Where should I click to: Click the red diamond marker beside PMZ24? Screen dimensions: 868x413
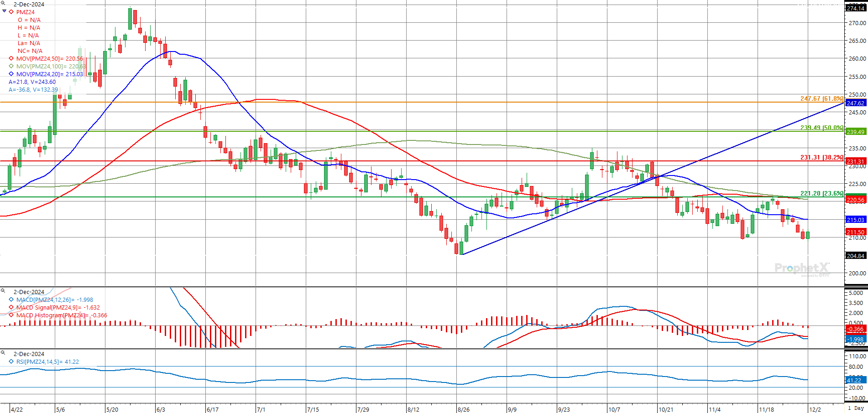pyautogui.click(x=11, y=12)
